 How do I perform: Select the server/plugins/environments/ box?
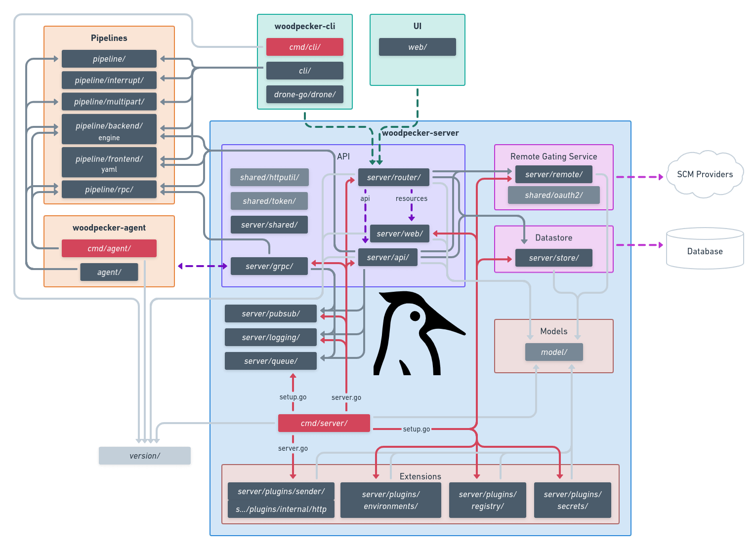point(391,500)
